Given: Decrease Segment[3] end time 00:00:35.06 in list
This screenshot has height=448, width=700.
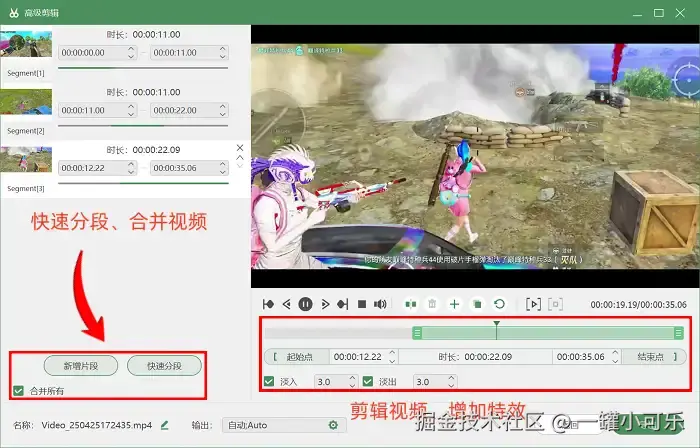Looking at the screenshot, I should pos(223,172).
